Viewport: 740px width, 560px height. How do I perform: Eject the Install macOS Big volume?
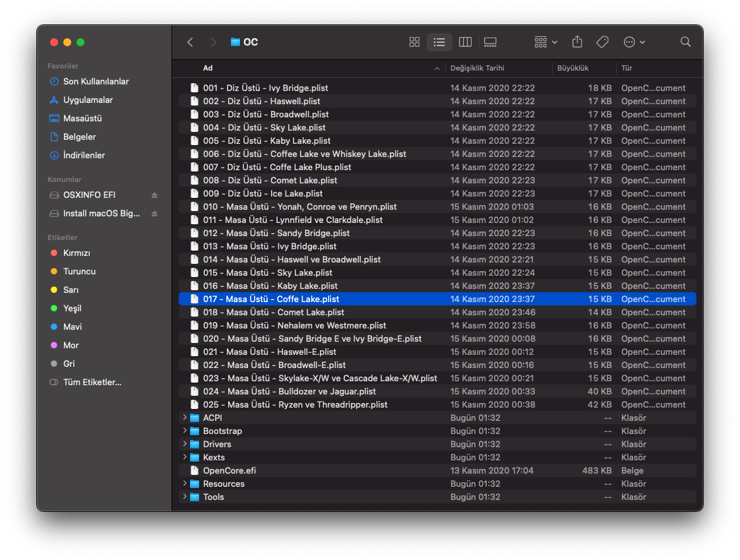[x=154, y=214]
